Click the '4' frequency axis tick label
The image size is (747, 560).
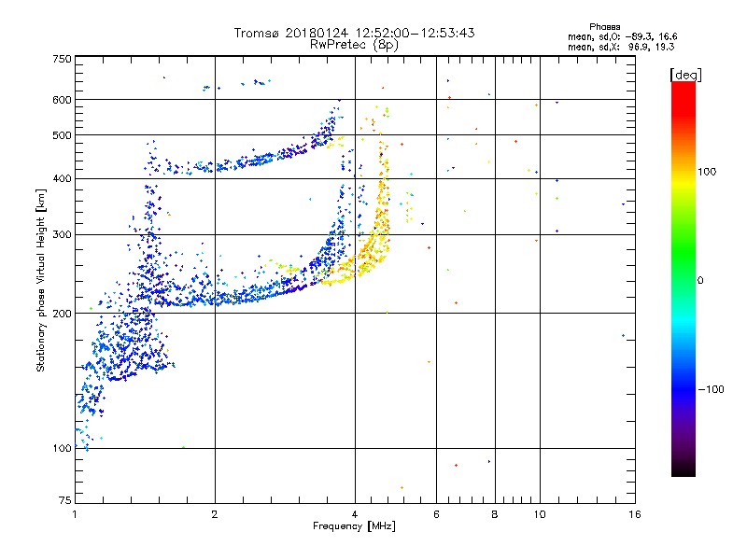point(355,514)
